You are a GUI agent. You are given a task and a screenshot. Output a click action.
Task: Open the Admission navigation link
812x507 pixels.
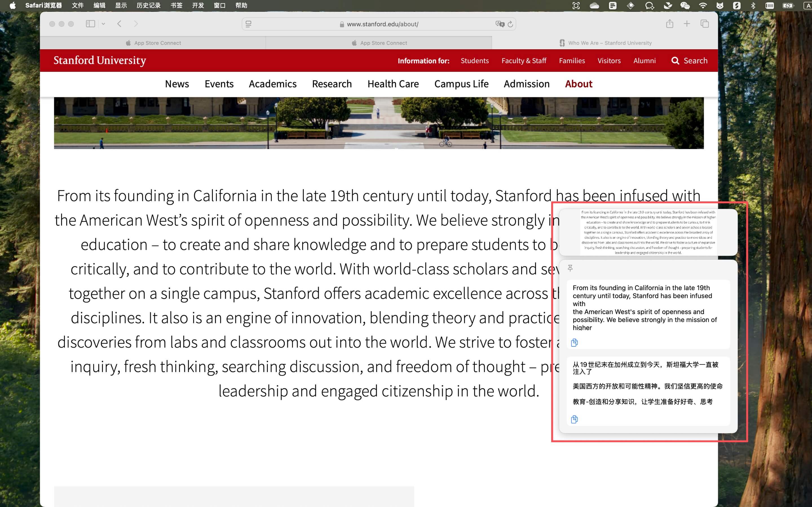click(x=526, y=84)
